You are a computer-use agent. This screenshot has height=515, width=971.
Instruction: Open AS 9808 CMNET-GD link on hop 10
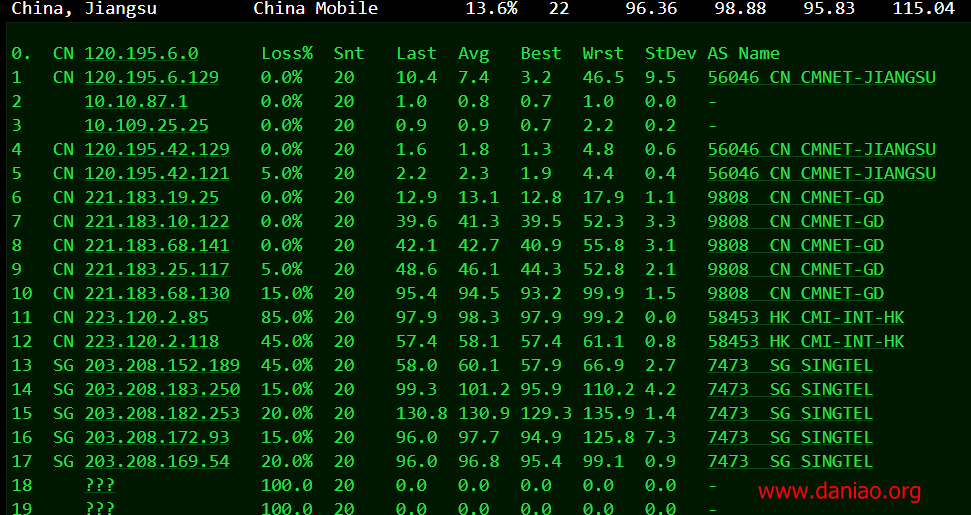(796, 293)
